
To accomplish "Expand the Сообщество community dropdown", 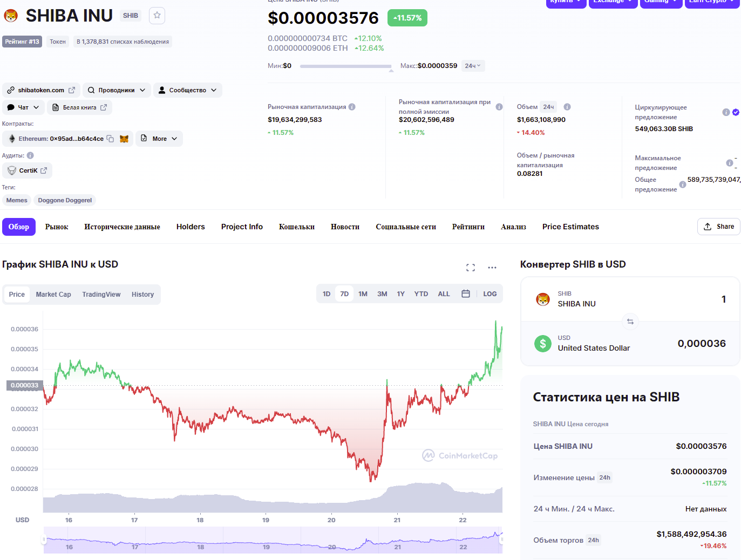I will coord(188,90).
